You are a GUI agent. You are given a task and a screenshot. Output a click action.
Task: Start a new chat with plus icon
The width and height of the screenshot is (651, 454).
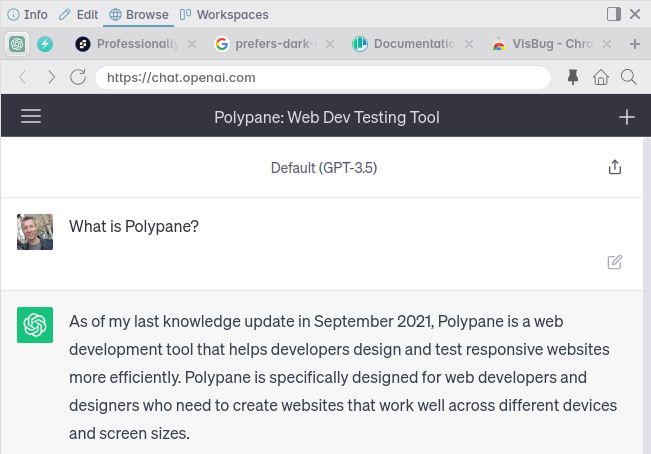[627, 117]
